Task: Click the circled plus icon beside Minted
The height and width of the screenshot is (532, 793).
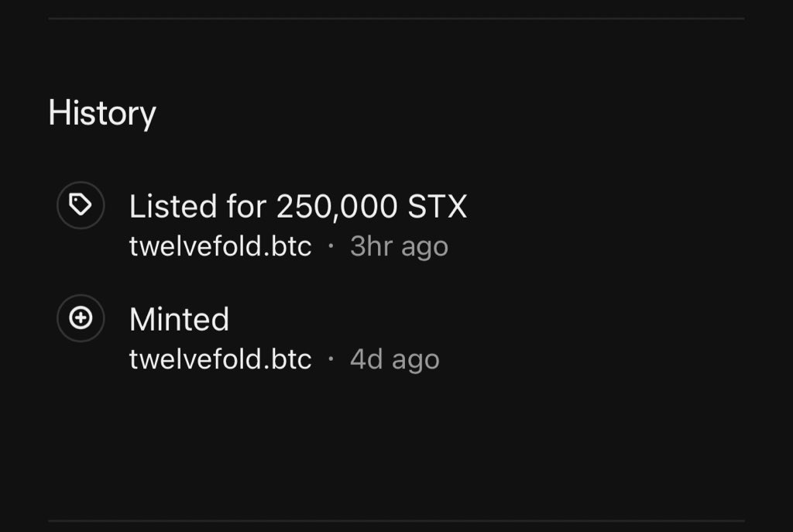Action: [81, 317]
